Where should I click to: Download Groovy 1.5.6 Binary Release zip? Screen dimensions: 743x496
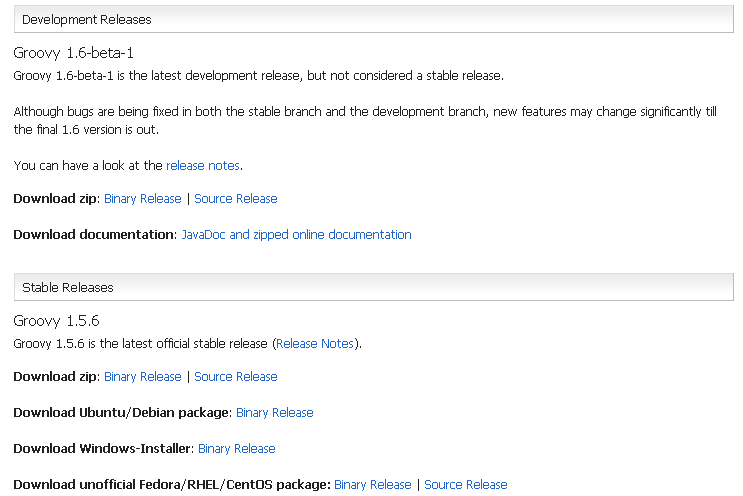[x=143, y=377]
